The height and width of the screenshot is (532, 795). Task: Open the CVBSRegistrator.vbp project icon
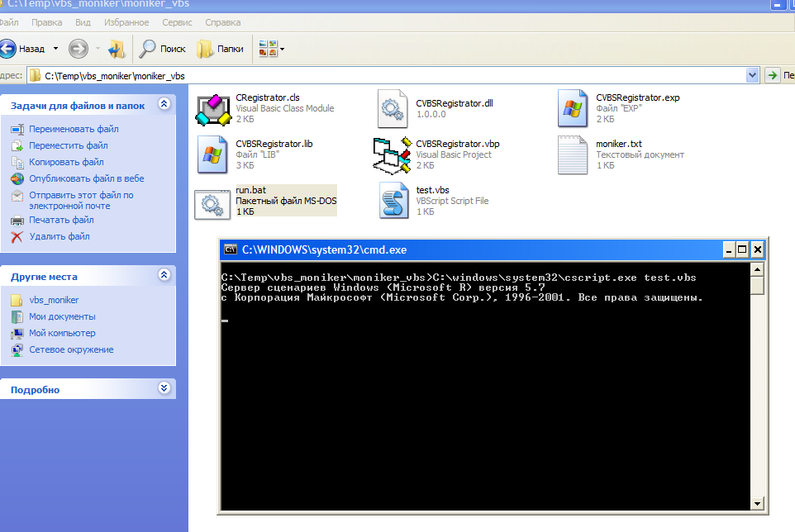click(x=393, y=154)
